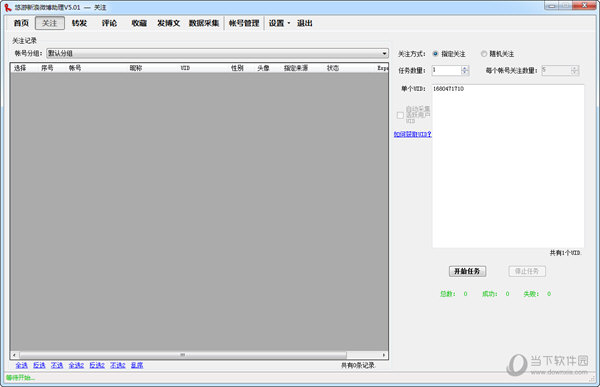The height and width of the screenshot is (387, 600).
Task: Click the left arrow of horizontal scrollbar
Action: [14, 355]
